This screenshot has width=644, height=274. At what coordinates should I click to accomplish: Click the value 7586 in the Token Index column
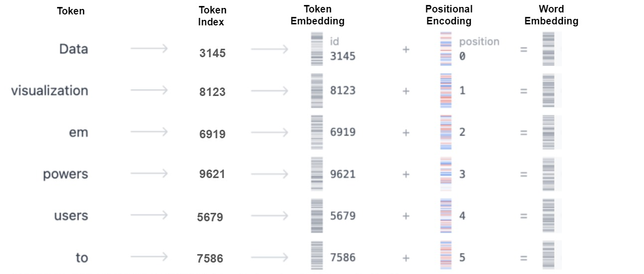coord(210,259)
